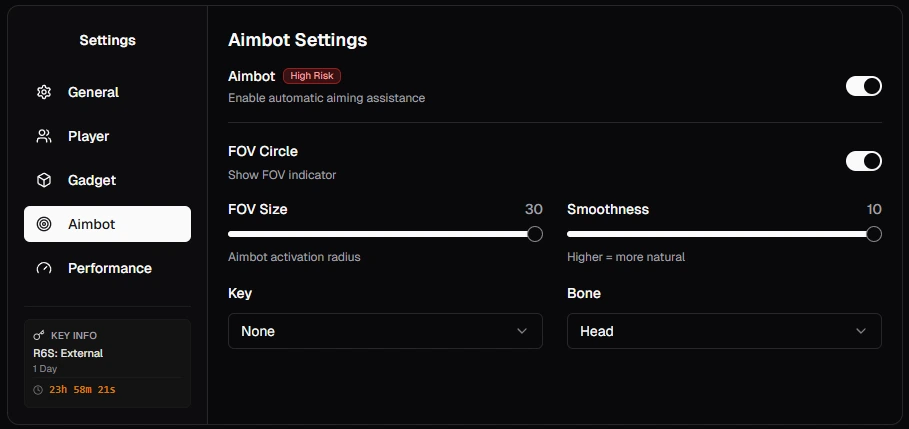Screen dimensions: 909x429
Task: Open the Bone dropdown showing Head
Action: click(x=724, y=331)
